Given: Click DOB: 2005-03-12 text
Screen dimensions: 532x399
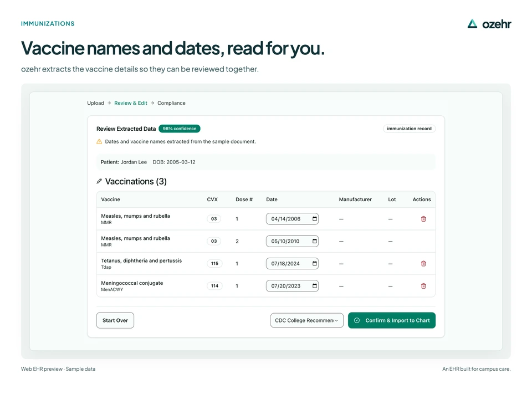Looking at the screenshot, I should click(x=174, y=162).
